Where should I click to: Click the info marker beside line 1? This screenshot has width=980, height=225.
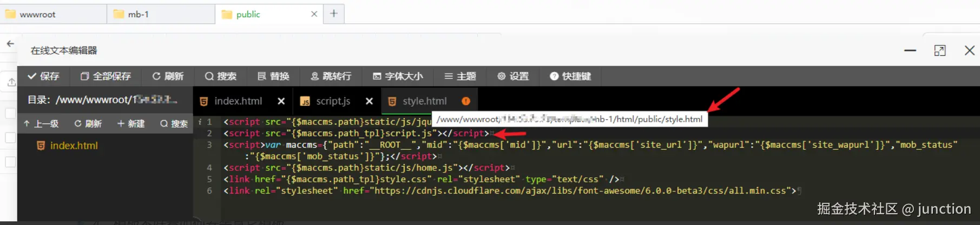coord(200,122)
